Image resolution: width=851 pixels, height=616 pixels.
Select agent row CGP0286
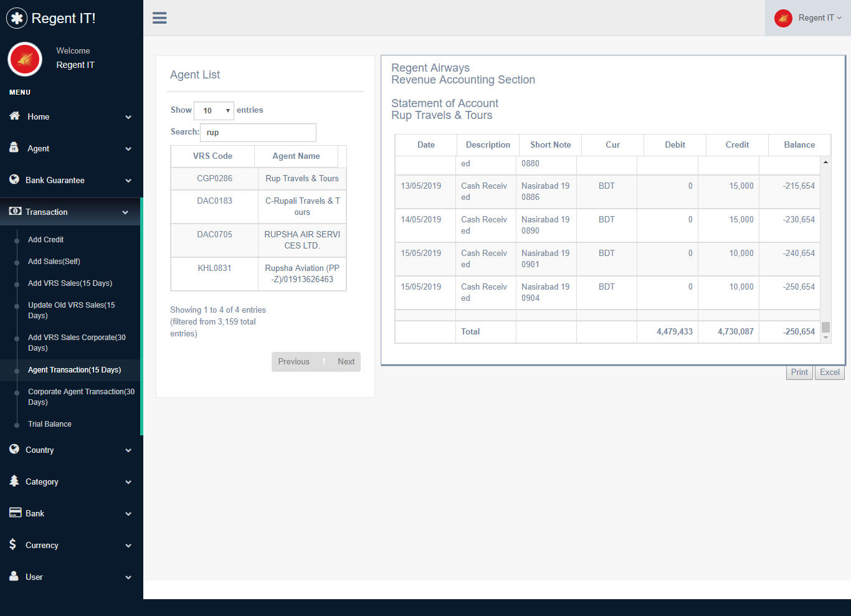(259, 179)
